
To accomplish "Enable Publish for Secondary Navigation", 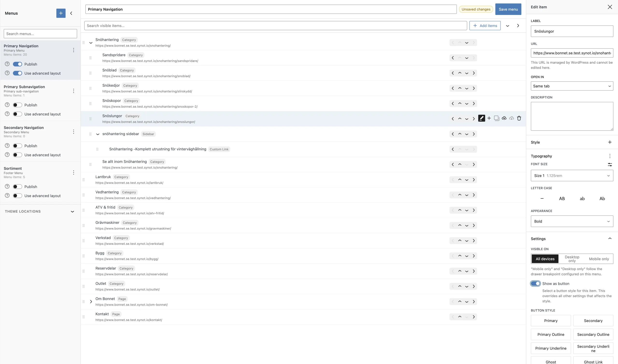I will pos(17,146).
